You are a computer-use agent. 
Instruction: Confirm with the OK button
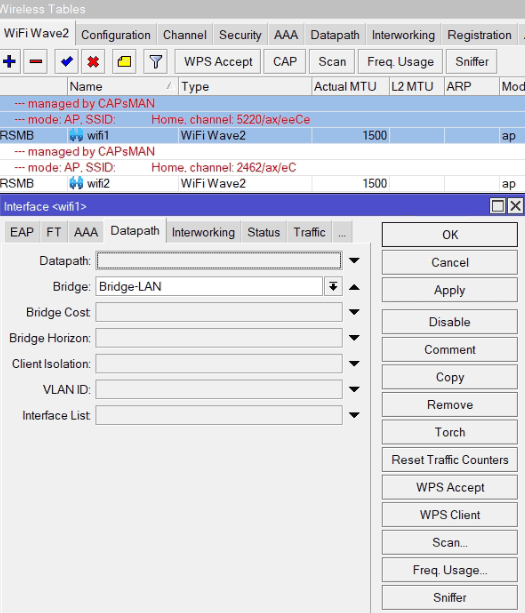point(450,235)
